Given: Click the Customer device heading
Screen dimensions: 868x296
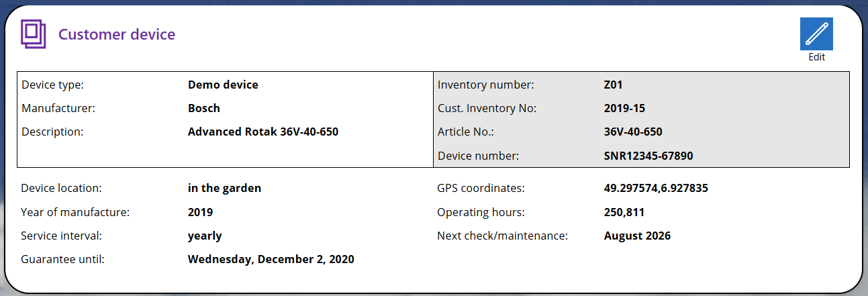Looking at the screenshot, I should point(117,34).
